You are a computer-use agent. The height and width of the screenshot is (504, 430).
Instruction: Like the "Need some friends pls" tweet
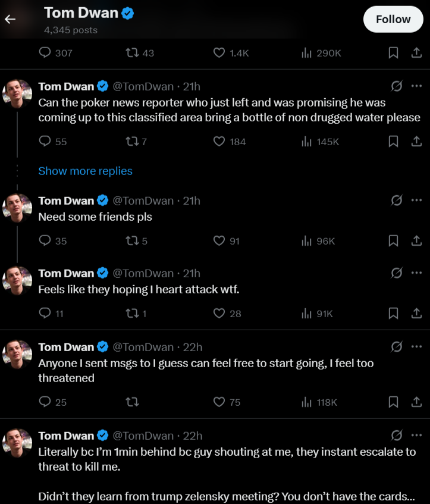[x=219, y=241]
